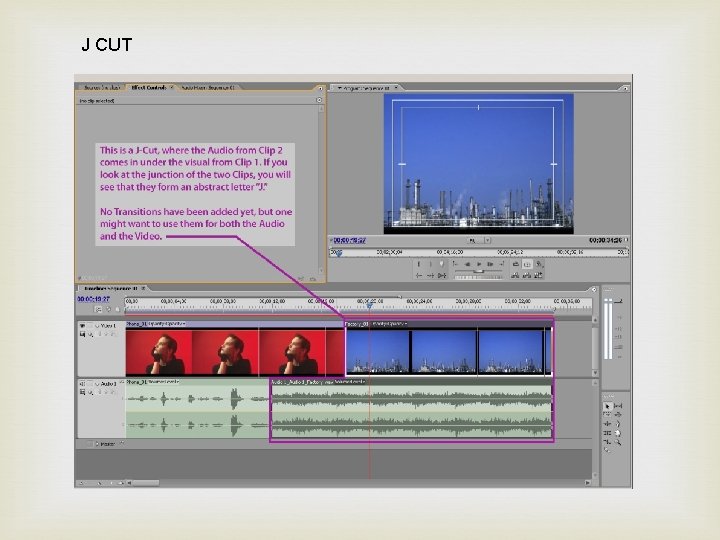Set Video 1 display style

(x=83, y=334)
